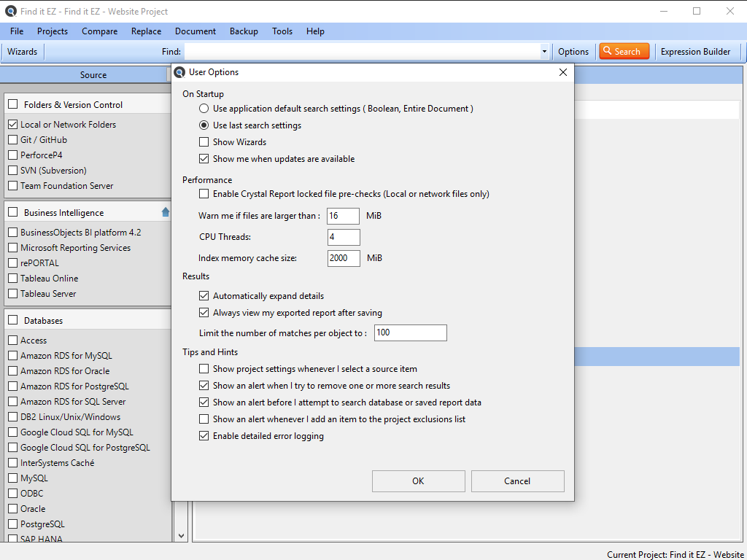This screenshot has height=560, width=747.
Task: Click the User Options dialog logo icon
Action: [179, 72]
